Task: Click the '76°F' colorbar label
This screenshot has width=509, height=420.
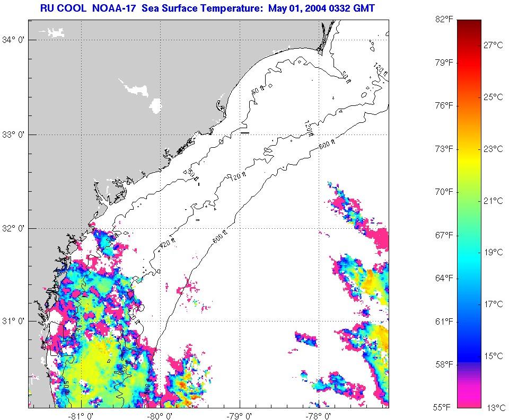Action: (x=444, y=106)
